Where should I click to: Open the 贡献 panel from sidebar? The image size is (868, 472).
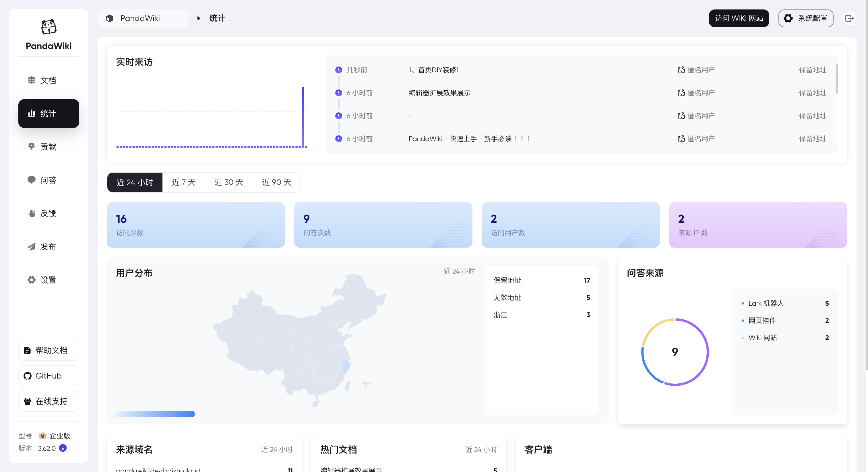click(48, 147)
